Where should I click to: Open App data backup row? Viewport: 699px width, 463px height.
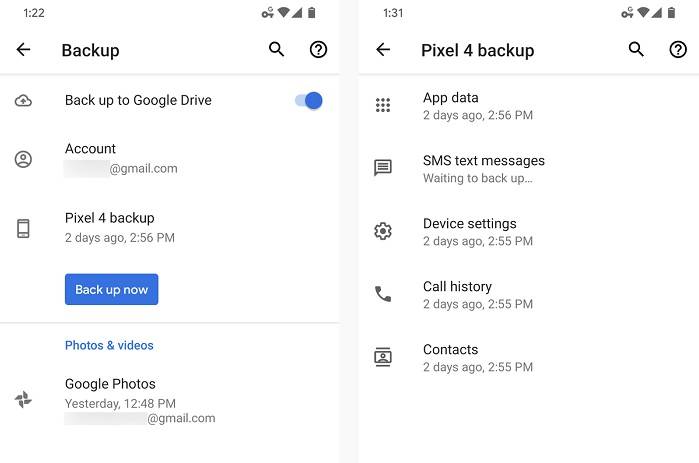528,106
